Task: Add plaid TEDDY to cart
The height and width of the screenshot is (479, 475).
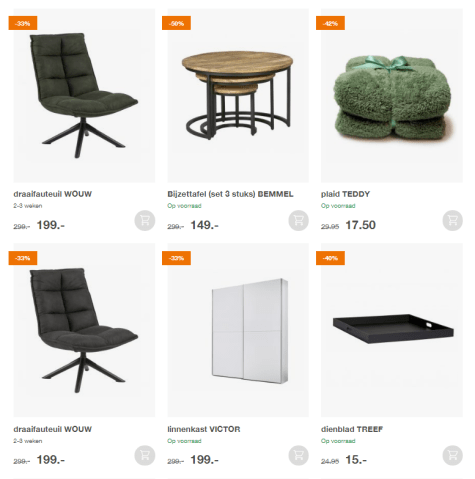Action: (452, 220)
